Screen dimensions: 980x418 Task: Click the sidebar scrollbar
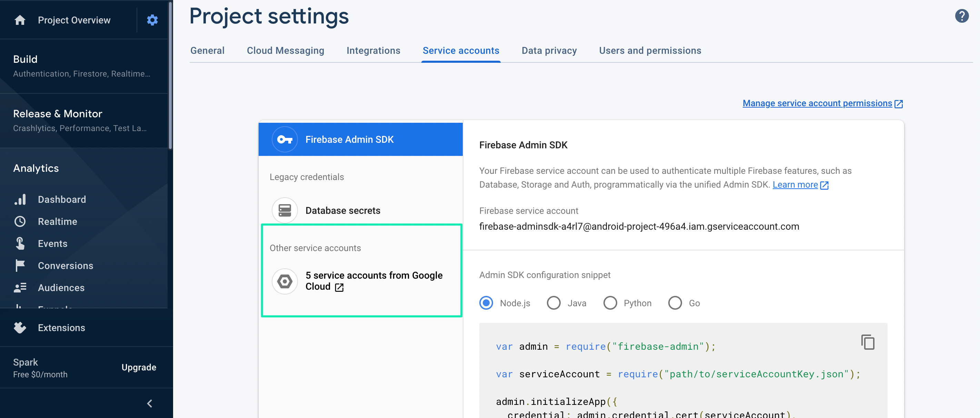pyautogui.click(x=170, y=75)
